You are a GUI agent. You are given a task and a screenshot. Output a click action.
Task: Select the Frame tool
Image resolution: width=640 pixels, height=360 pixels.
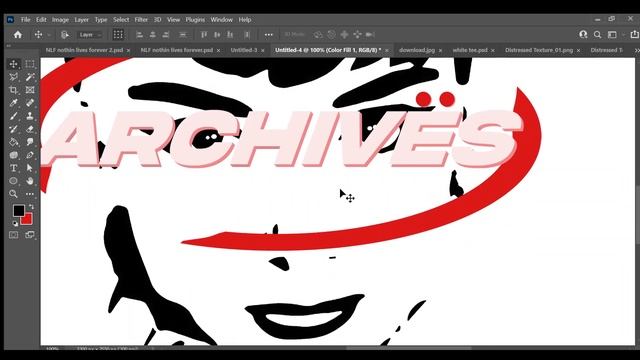click(x=30, y=90)
